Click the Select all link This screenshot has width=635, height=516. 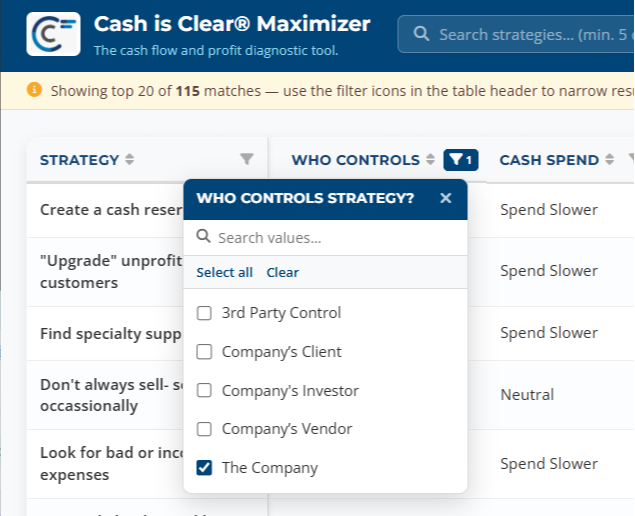[224, 272]
